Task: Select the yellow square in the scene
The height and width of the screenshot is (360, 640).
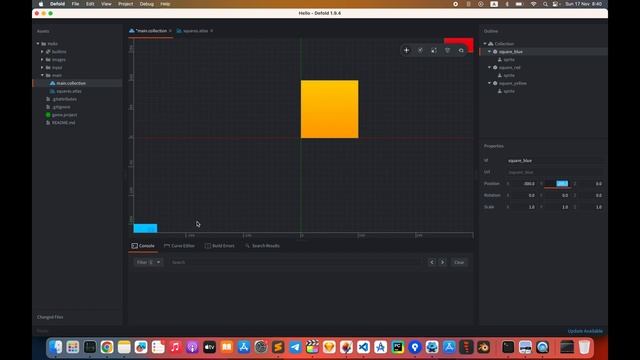Action: (x=329, y=109)
